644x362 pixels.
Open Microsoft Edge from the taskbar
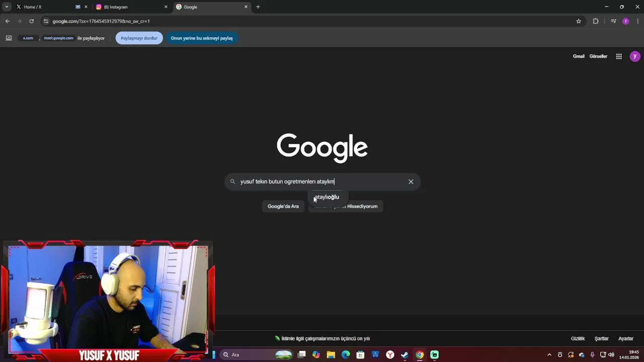tap(346, 355)
